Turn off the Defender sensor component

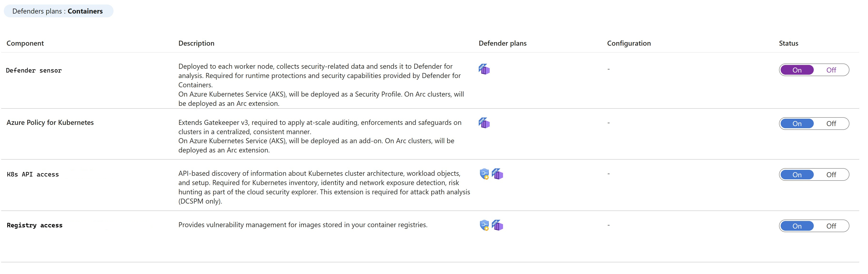pyautogui.click(x=831, y=70)
